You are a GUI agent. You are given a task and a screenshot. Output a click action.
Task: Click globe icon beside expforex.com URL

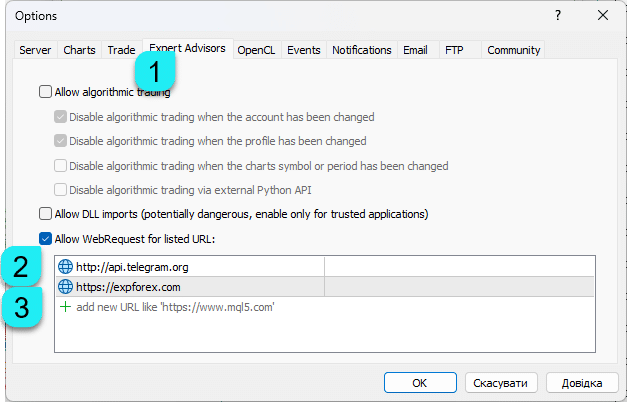(x=66, y=287)
